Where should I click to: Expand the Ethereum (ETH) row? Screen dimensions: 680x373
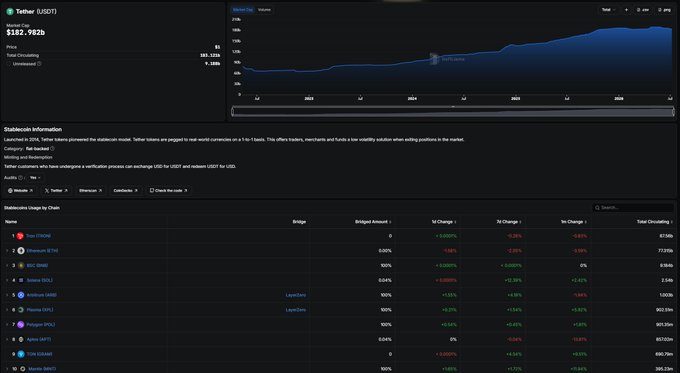pyautogui.click(x=7, y=251)
